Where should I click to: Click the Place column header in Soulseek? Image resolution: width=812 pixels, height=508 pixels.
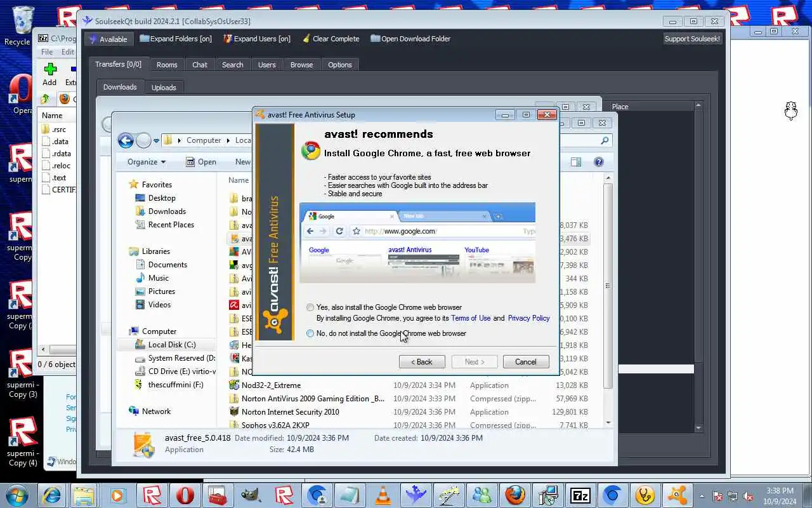click(650, 107)
